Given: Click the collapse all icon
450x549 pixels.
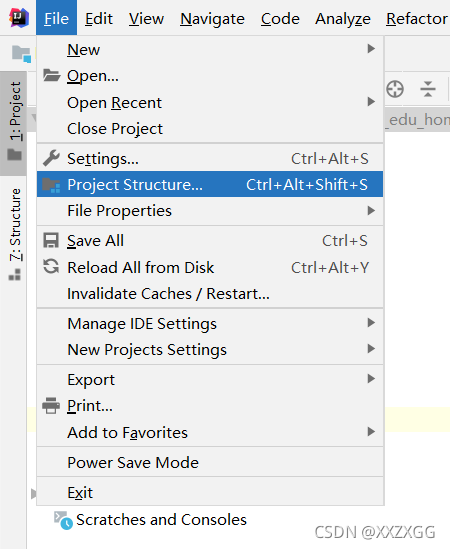Looking at the screenshot, I should (x=428, y=89).
